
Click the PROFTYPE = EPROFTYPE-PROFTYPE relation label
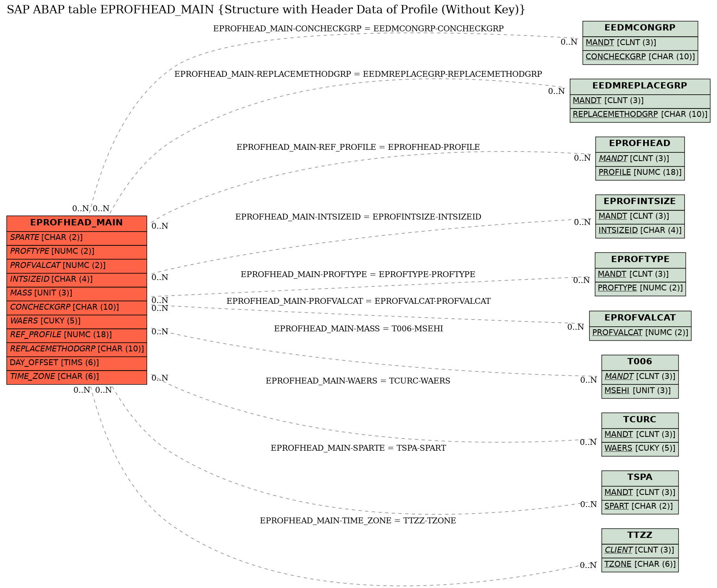358,274
